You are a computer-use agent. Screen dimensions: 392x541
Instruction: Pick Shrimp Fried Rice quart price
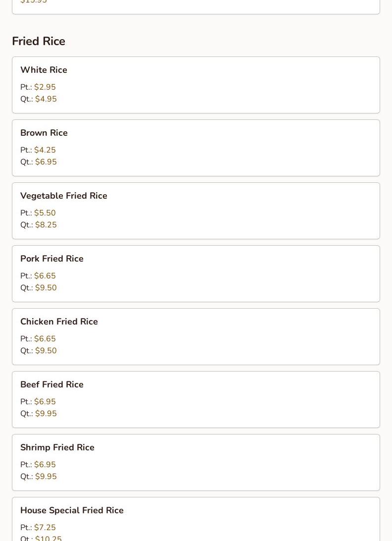point(46,477)
